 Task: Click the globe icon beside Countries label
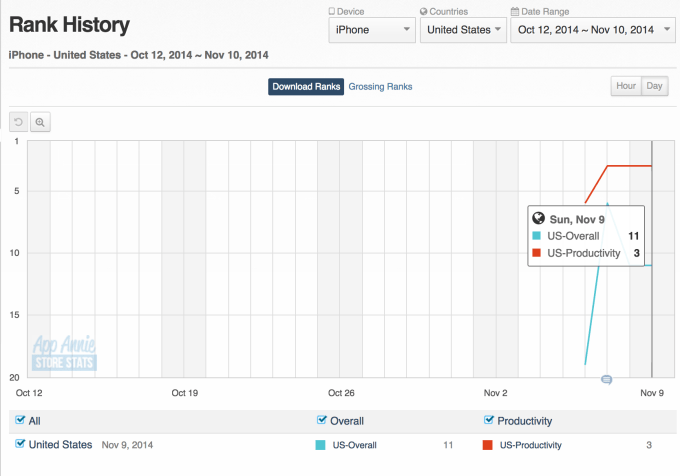pyautogui.click(x=424, y=11)
